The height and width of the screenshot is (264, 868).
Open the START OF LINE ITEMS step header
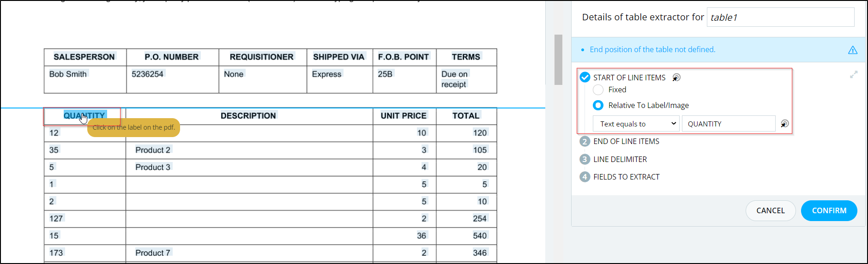pyautogui.click(x=629, y=78)
